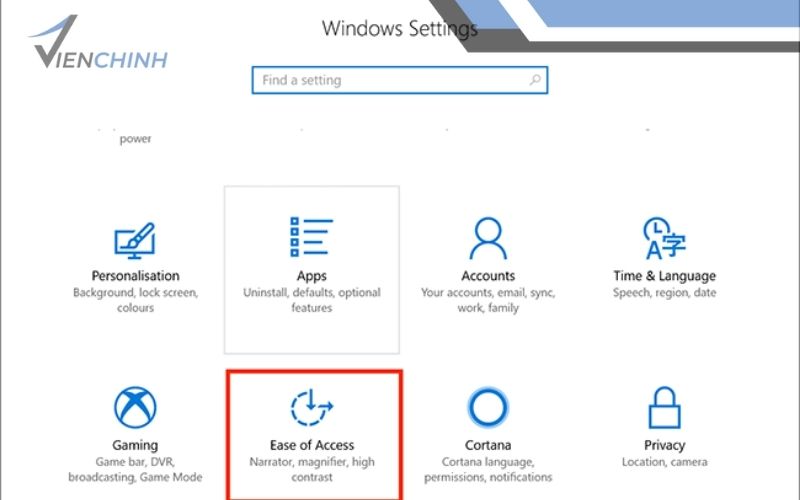
Task: Click 'Cortana language, permissions, notifications' text
Action: 488,469
